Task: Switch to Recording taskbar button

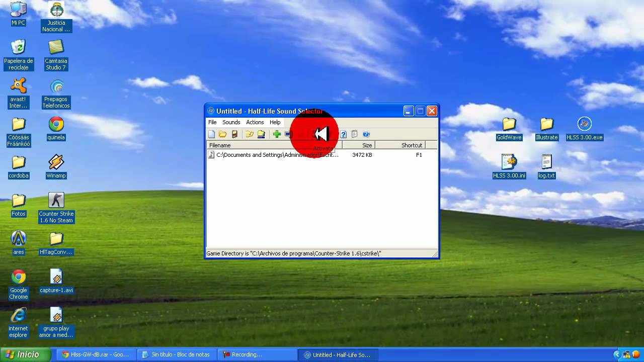Action: pyautogui.click(x=257, y=354)
